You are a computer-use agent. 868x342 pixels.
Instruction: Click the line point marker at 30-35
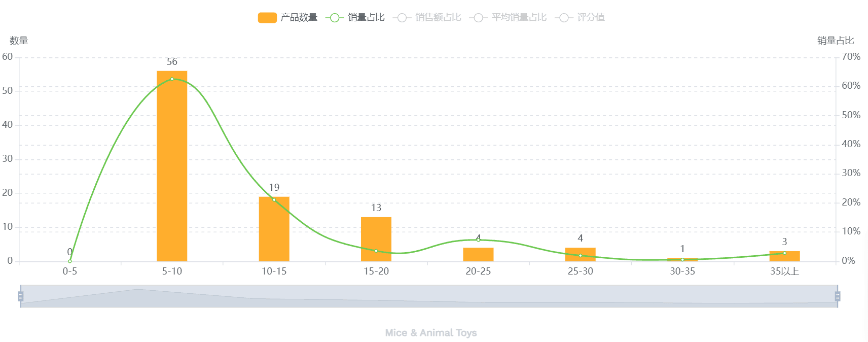682,260
